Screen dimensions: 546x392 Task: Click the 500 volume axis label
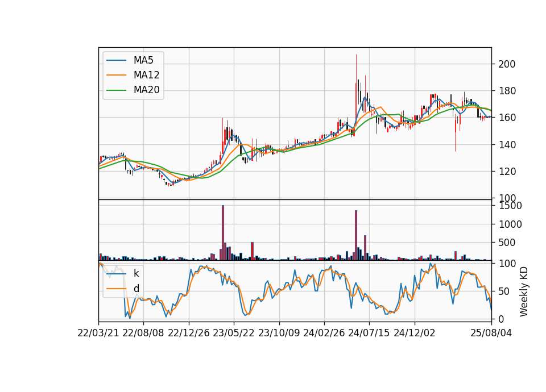(x=507, y=243)
